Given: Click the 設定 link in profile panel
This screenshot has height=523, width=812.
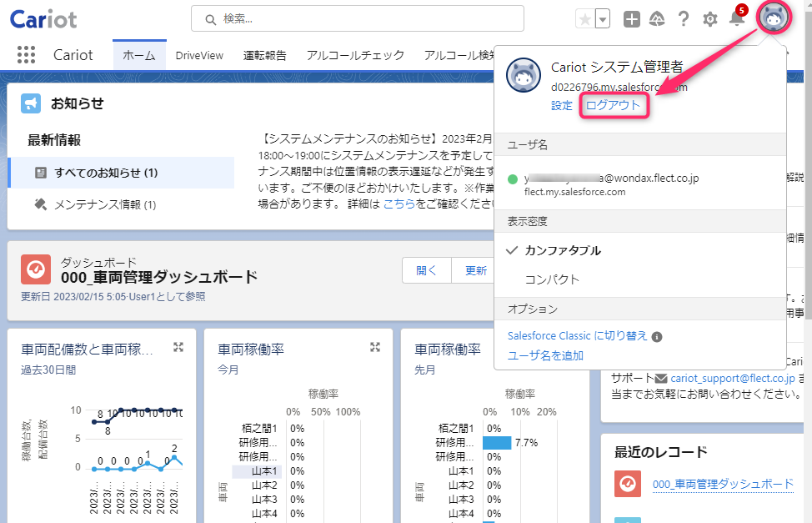Looking at the screenshot, I should (x=561, y=105).
